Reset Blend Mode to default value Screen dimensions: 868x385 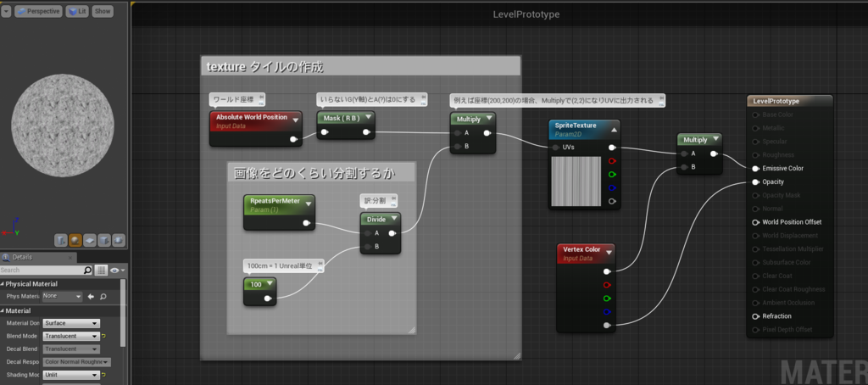[x=103, y=337]
